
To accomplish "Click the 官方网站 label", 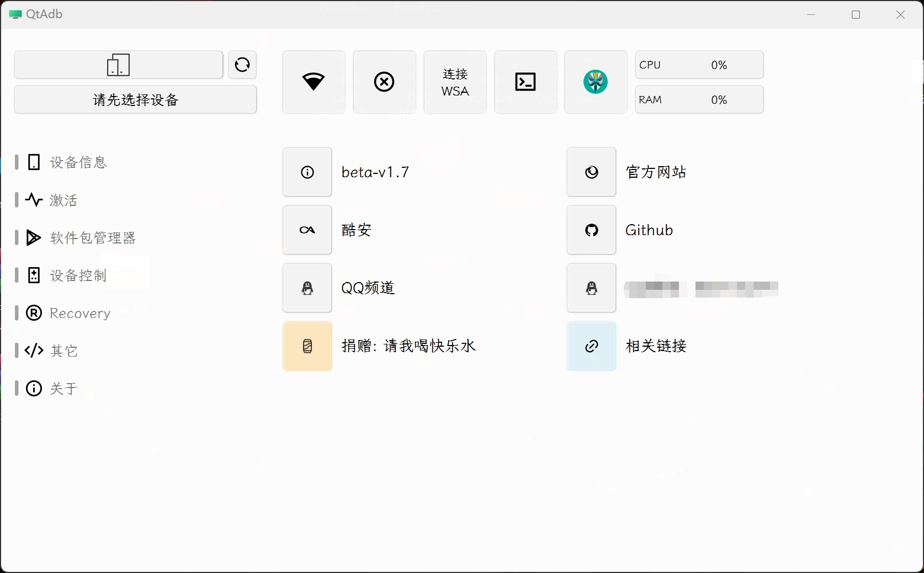I will tap(656, 172).
